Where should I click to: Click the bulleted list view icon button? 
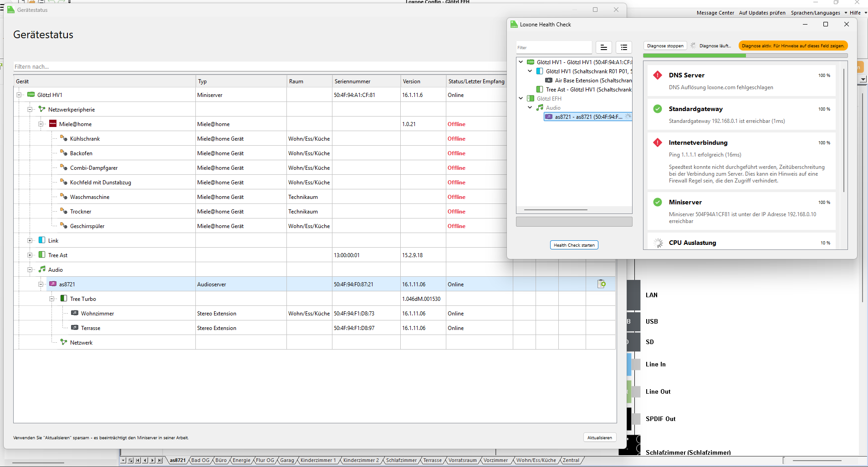pos(624,47)
